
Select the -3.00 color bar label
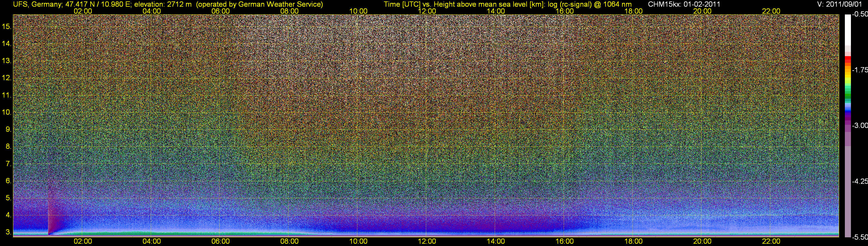860,126
